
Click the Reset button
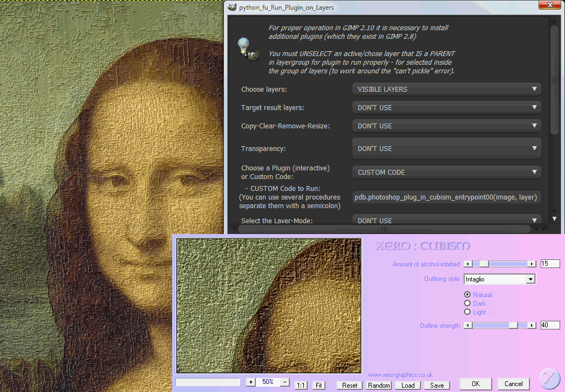pos(350,386)
